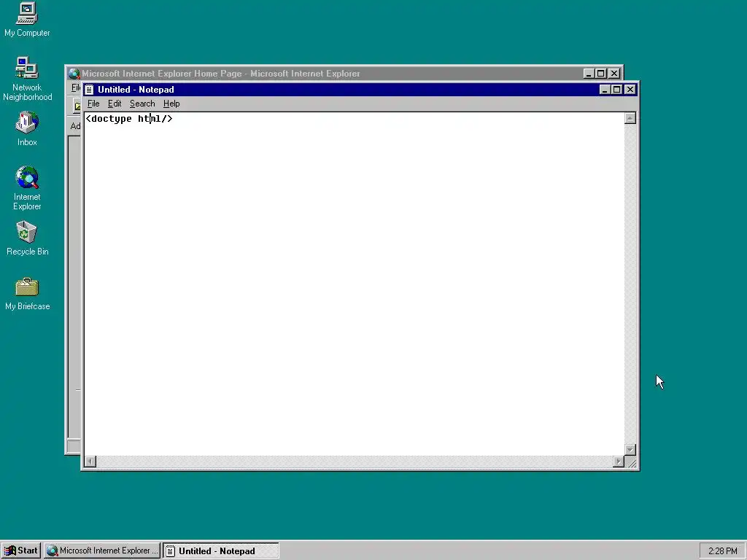Click the Notepad title bar system icon
This screenshot has width=747, height=560.
pos(90,90)
